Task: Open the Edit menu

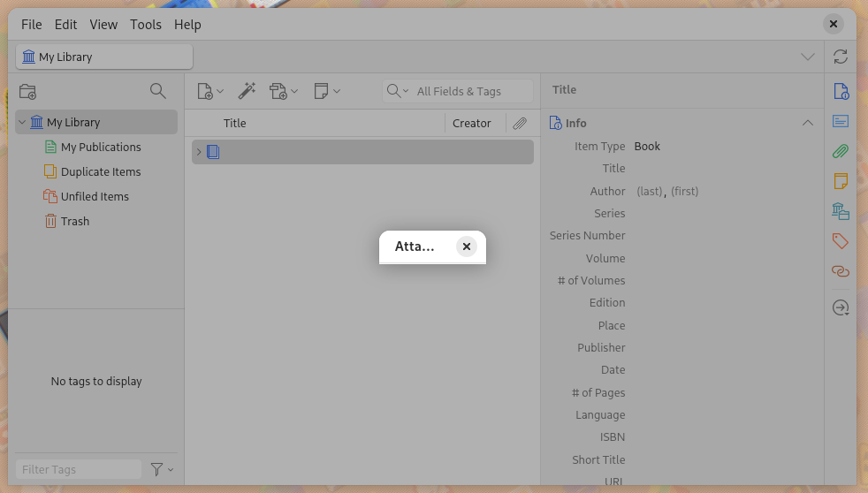Action: pos(65,25)
